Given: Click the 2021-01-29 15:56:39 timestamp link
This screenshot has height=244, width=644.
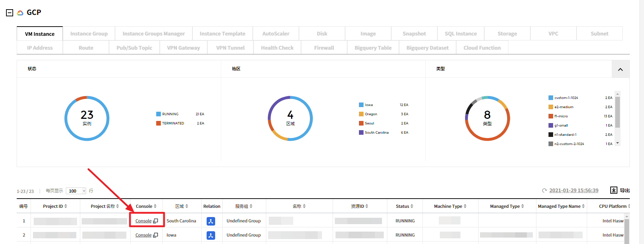Looking at the screenshot, I should [x=574, y=190].
